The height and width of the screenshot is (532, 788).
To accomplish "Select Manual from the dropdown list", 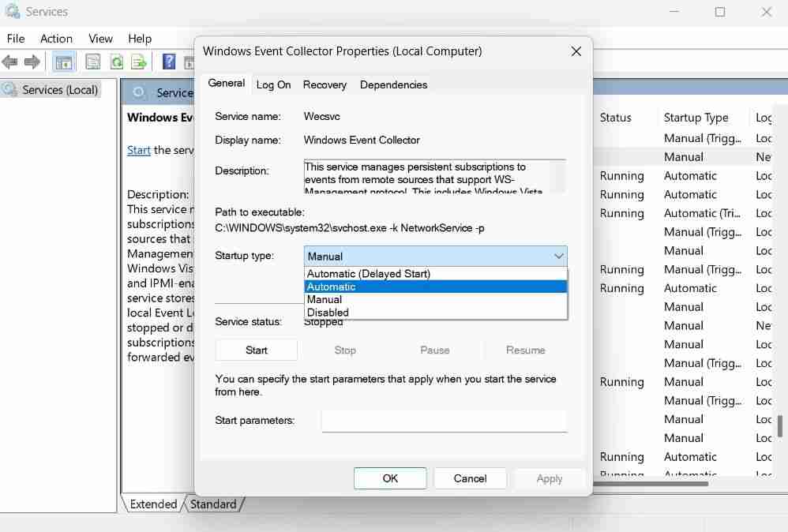I will coord(324,299).
